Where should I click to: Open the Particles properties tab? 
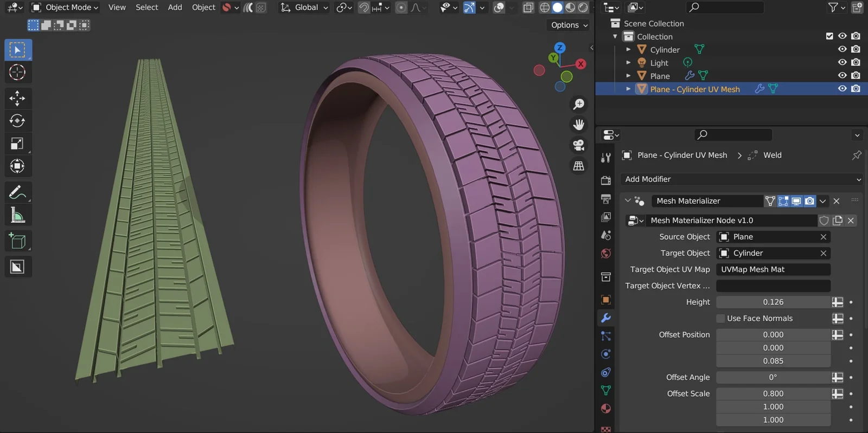click(606, 336)
